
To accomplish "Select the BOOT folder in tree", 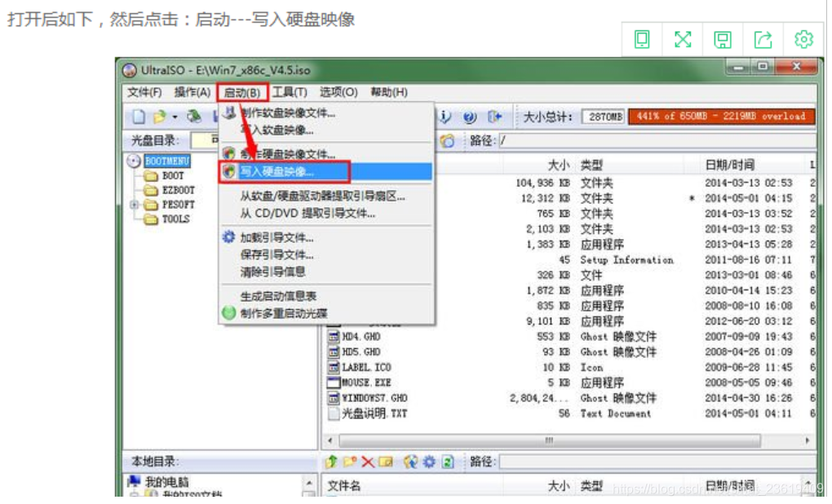I will [x=172, y=175].
